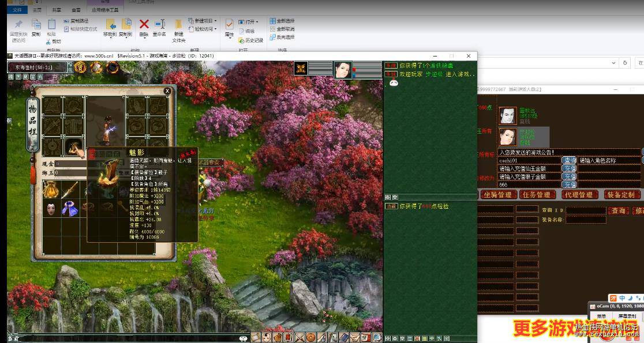Screen dimensions: 644x343
Task: Click the second round scroll icon beside map name
Action: coord(96,67)
